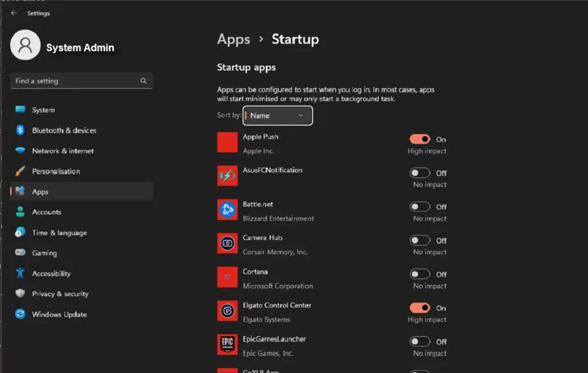Image resolution: width=588 pixels, height=373 pixels.
Task: Focus the Find a setting search box
Action: [82, 81]
